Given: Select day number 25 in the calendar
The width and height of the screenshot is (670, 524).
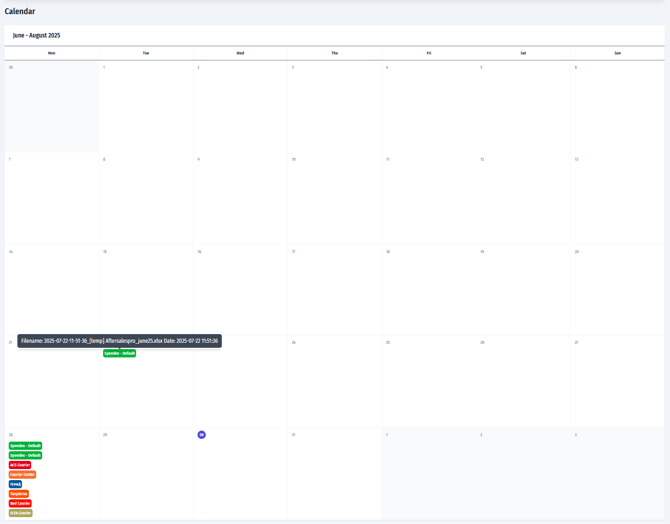Looking at the screenshot, I should (x=388, y=343).
